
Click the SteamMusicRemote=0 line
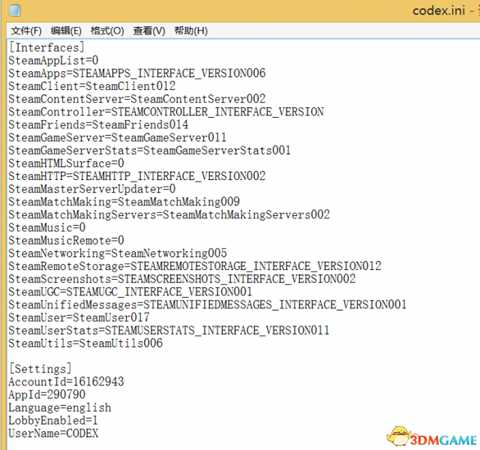(x=66, y=240)
